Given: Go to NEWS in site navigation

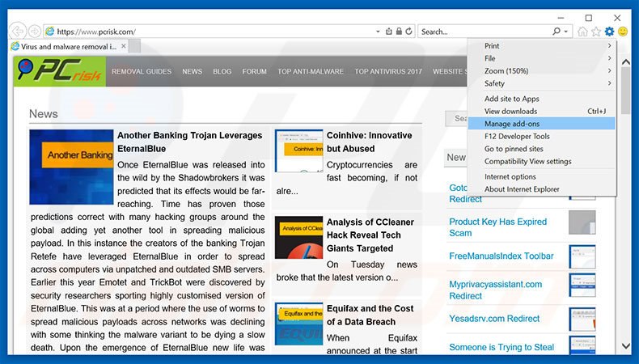Looking at the screenshot, I should click(x=192, y=71).
